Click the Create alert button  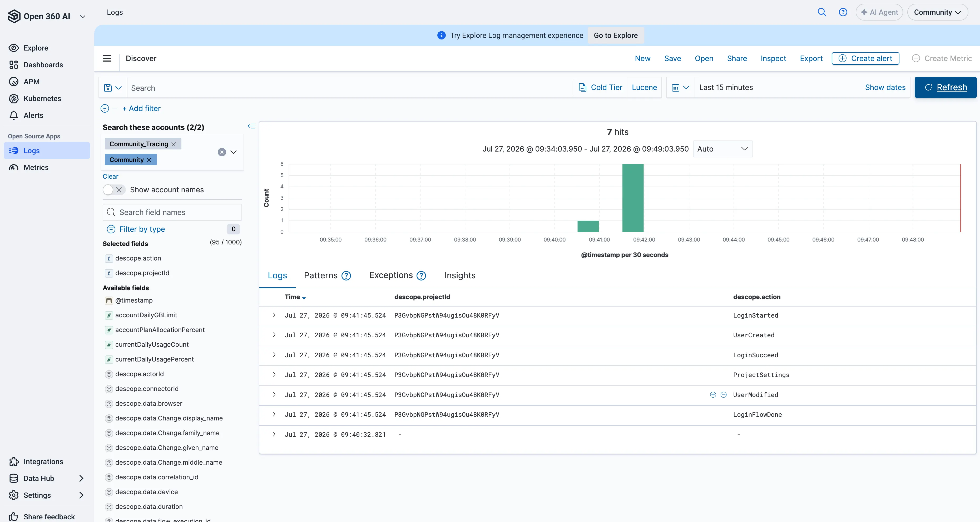(x=865, y=58)
